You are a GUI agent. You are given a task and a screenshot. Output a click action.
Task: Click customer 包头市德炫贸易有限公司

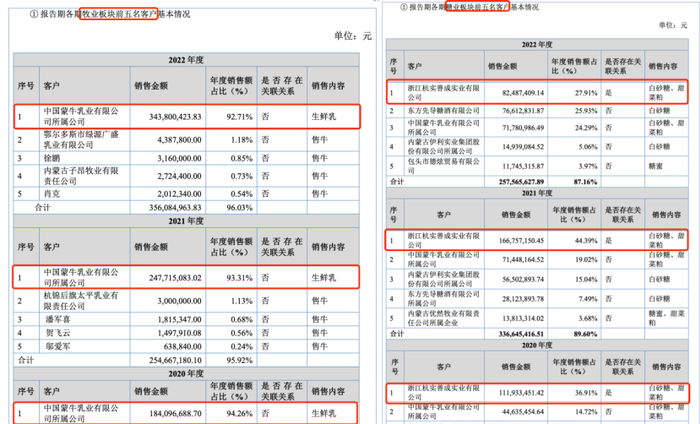click(x=443, y=166)
